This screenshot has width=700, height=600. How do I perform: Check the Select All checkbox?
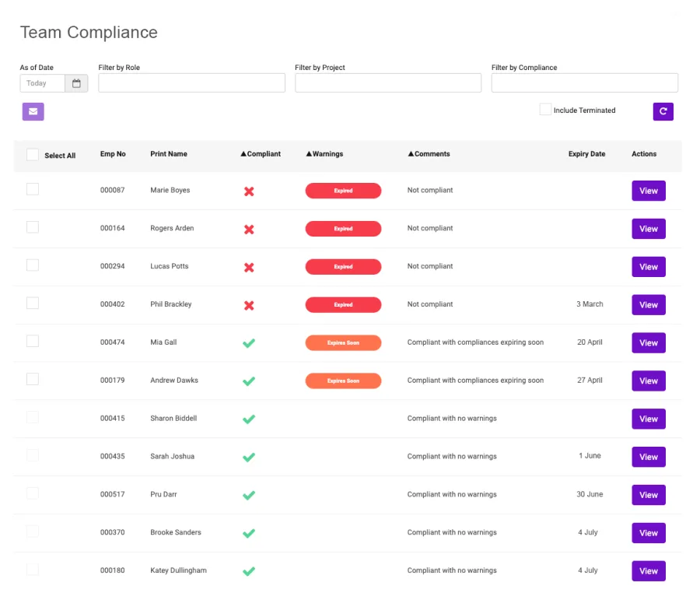[33, 155]
